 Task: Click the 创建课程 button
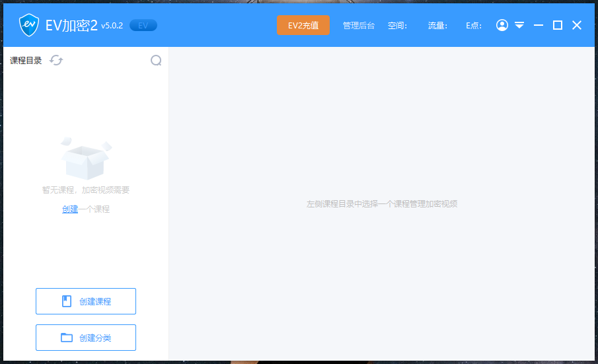(x=86, y=301)
